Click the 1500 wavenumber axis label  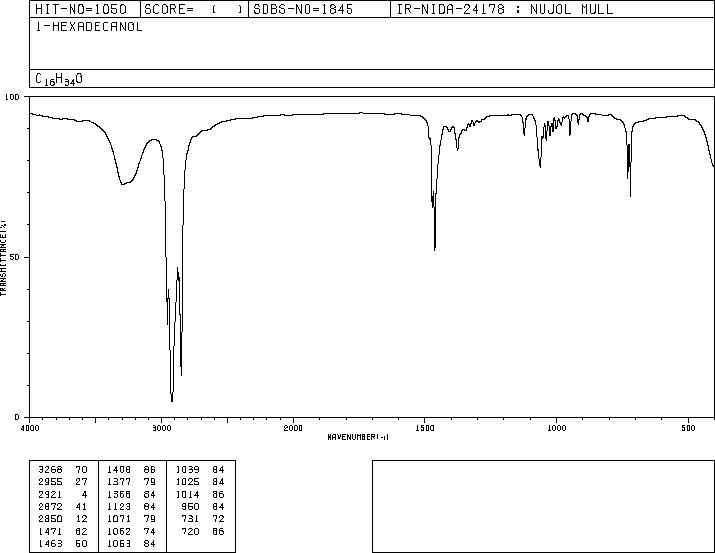click(425, 428)
